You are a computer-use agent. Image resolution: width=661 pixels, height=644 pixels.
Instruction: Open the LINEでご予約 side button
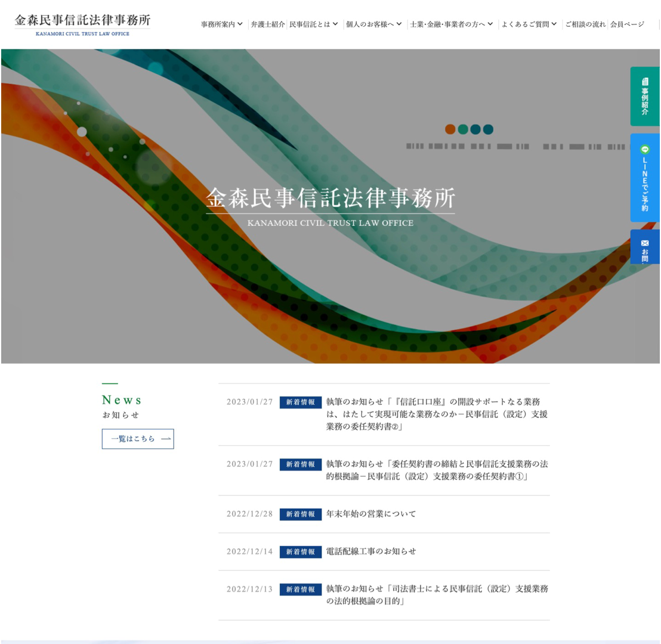(645, 178)
